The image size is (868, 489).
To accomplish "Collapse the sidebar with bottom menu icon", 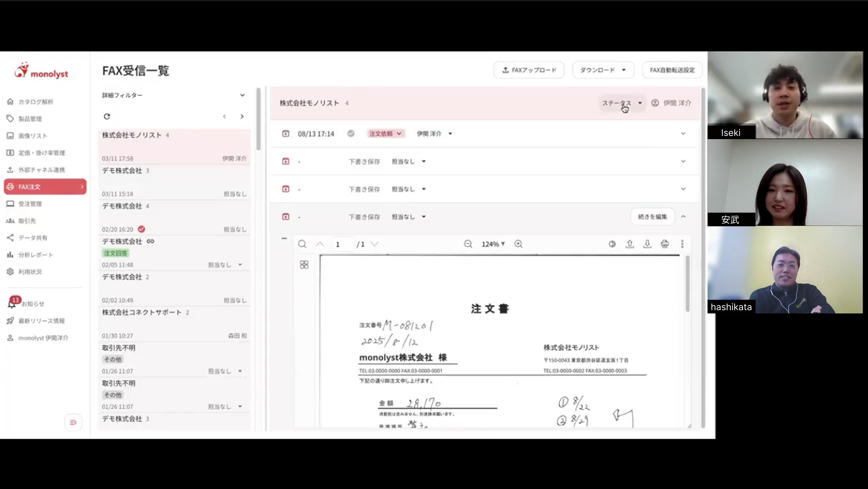I will click(x=73, y=422).
